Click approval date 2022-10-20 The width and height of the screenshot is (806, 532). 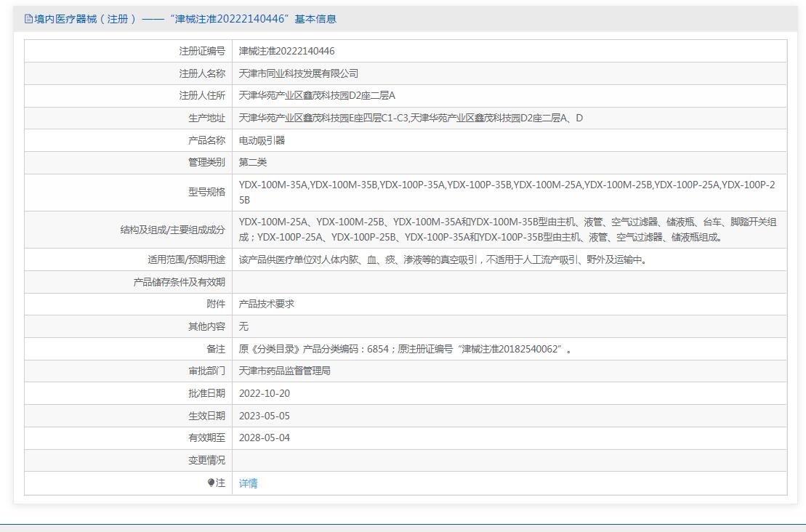(264, 393)
